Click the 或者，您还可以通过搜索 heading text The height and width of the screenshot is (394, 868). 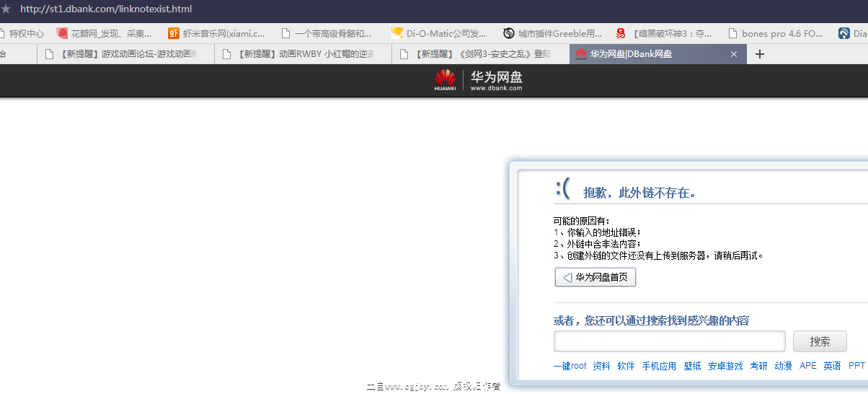point(652,320)
